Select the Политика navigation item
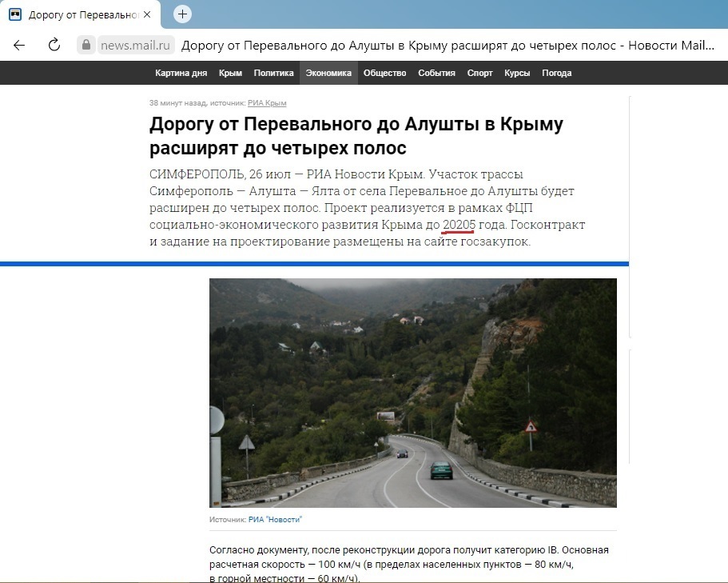This screenshot has width=728, height=583. 273,73
